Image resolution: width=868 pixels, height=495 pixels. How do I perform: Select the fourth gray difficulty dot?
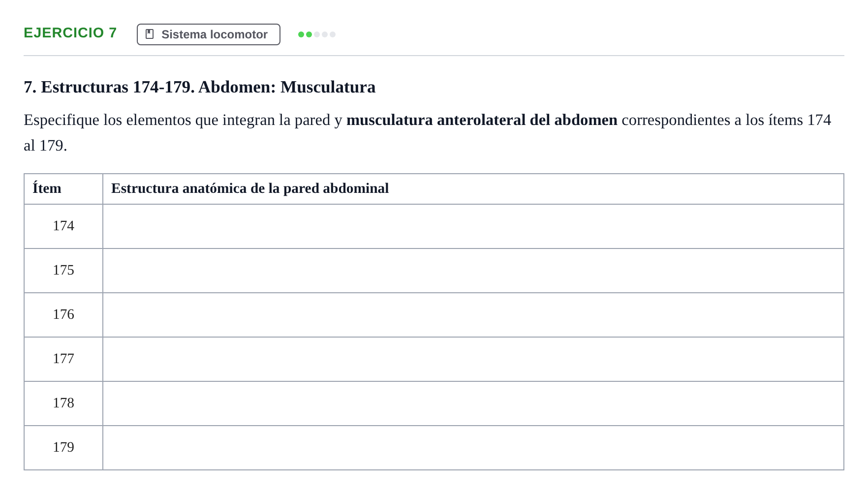(x=325, y=34)
